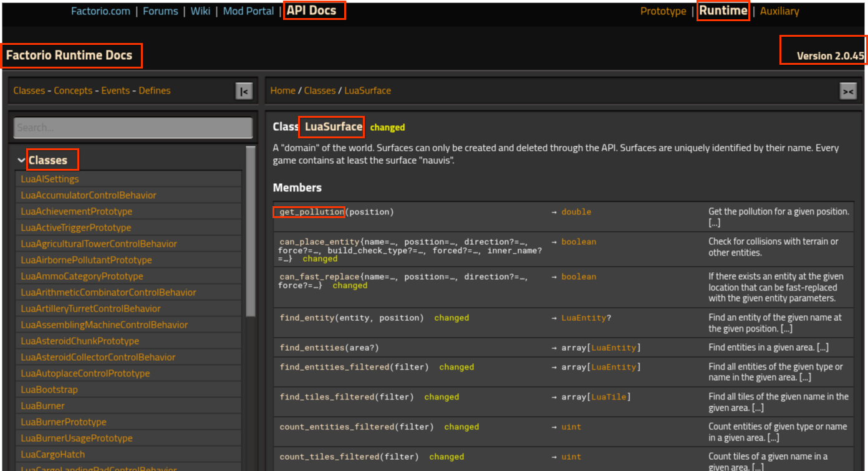Screen dimensions: 868x471
Task: Go to Classes in breadcrumb
Action: (x=320, y=90)
